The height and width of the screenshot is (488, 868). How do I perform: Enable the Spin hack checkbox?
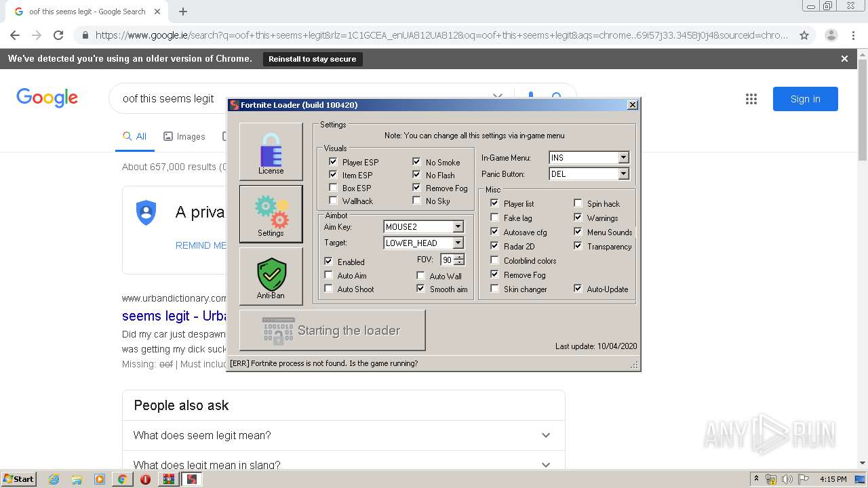tap(578, 203)
